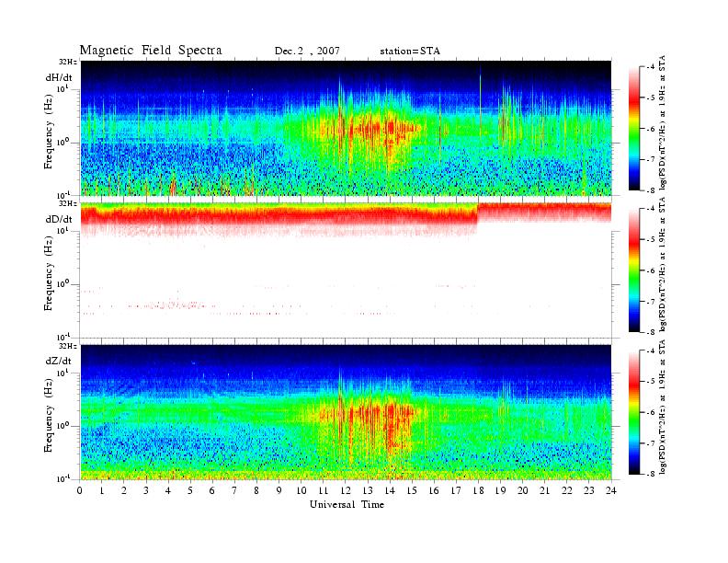Click the "4" hour tick on the time axis
Screen dimensions: 728x563
[168, 490]
